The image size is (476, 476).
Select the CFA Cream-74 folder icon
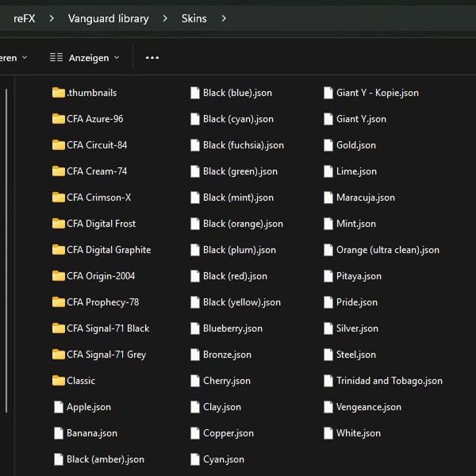point(58,171)
